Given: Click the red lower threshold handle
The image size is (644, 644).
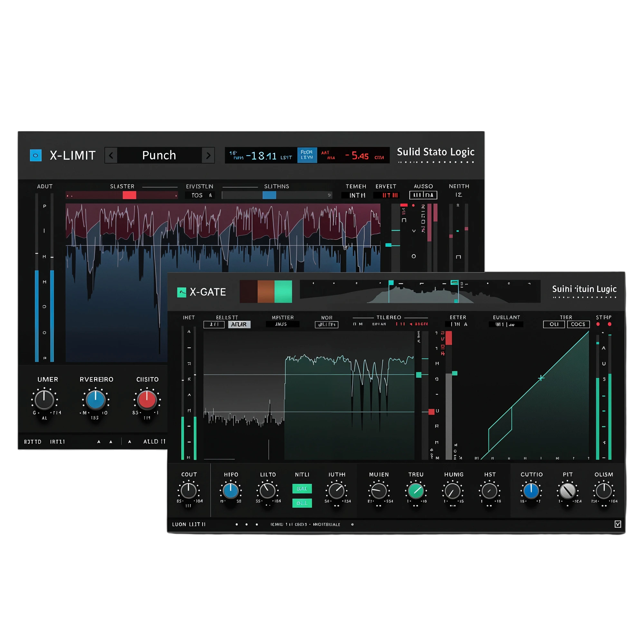Looking at the screenshot, I should (431, 412).
